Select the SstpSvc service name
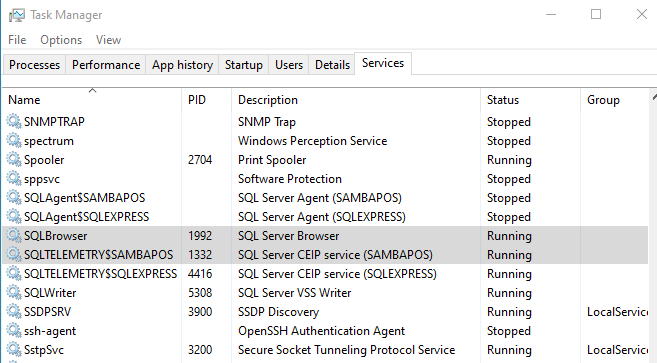Viewport: 657px width, 363px height. pyautogui.click(x=44, y=350)
